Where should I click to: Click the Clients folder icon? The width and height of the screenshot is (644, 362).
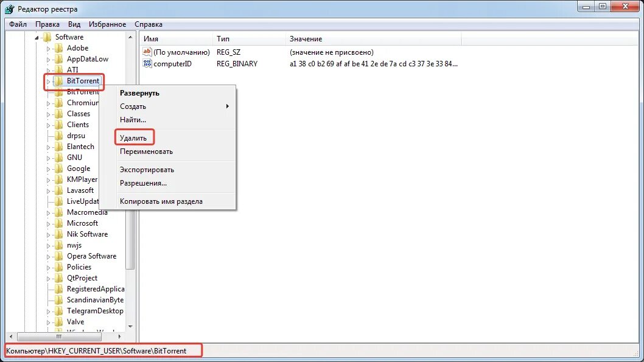(x=58, y=125)
